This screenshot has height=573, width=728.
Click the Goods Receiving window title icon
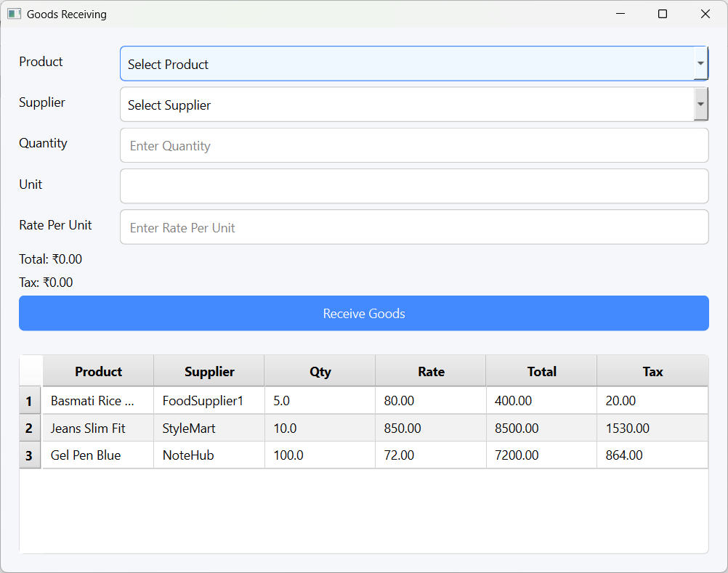14,14
